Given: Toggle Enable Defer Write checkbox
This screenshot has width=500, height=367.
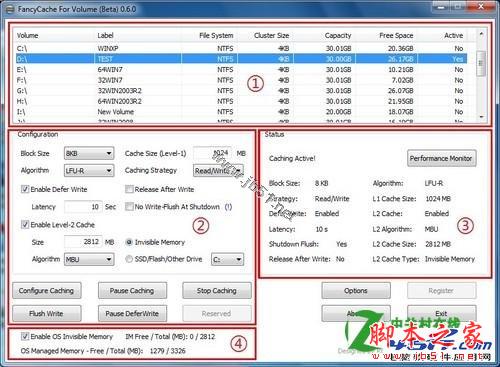Looking at the screenshot, I should click(x=25, y=189).
